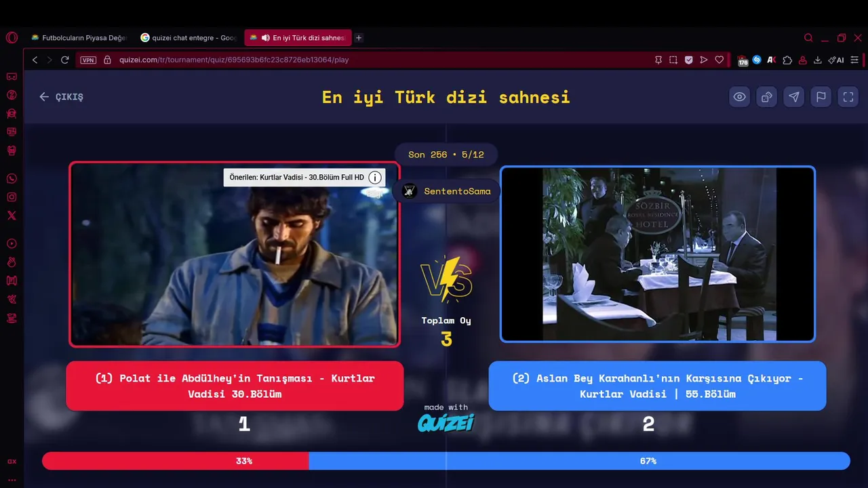The height and width of the screenshot is (488, 868).
Task: Click the red 33% vote bar segment
Action: click(176, 461)
